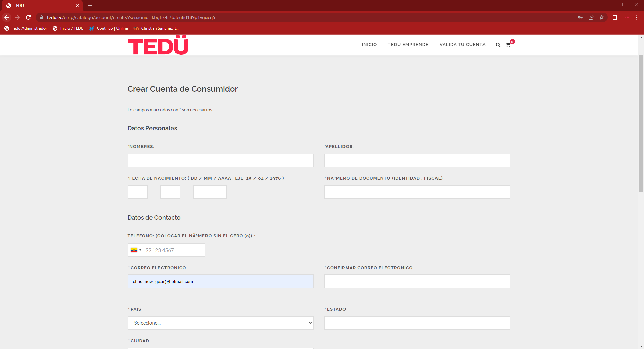The image size is (644, 349).
Task: Go back using the browser back arrow
Action: tap(7, 17)
